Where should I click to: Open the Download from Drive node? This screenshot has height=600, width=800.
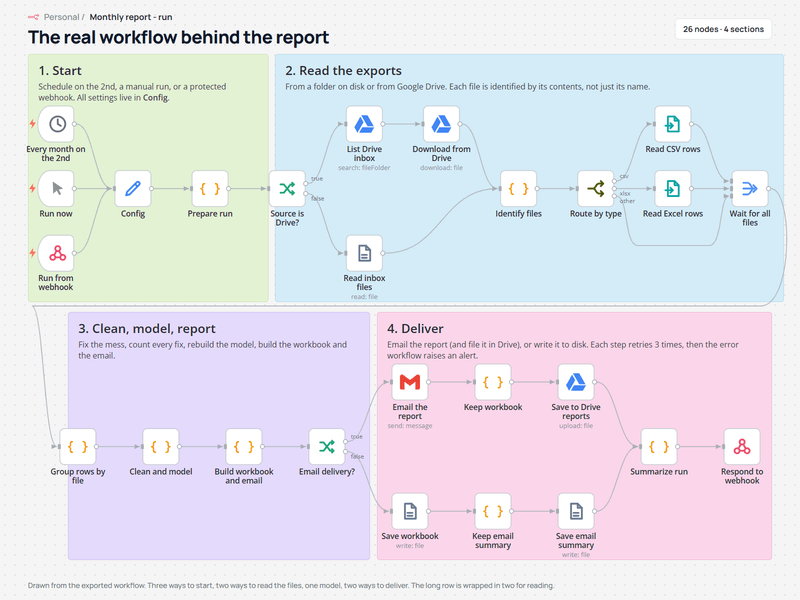tap(441, 124)
